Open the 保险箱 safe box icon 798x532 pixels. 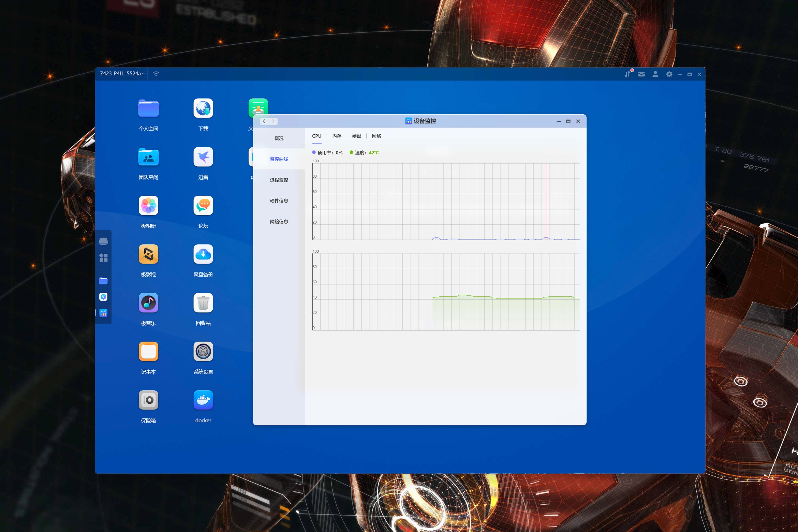coord(148,400)
